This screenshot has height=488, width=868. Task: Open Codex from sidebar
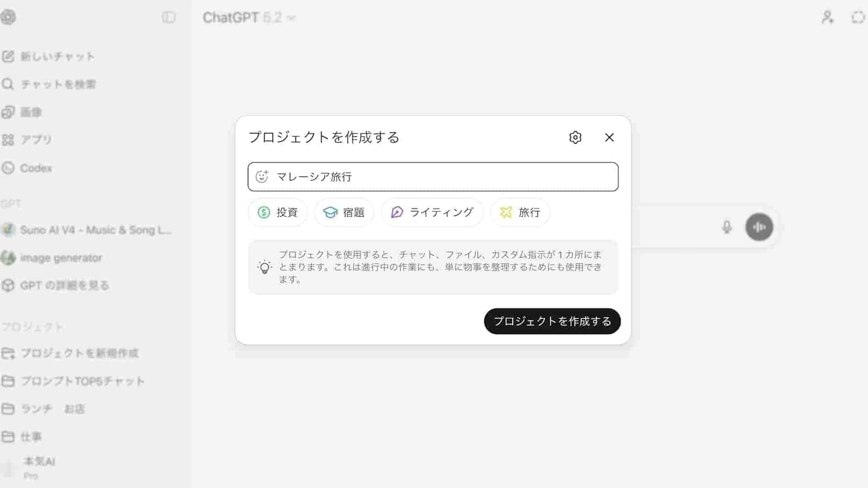click(27, 168)
